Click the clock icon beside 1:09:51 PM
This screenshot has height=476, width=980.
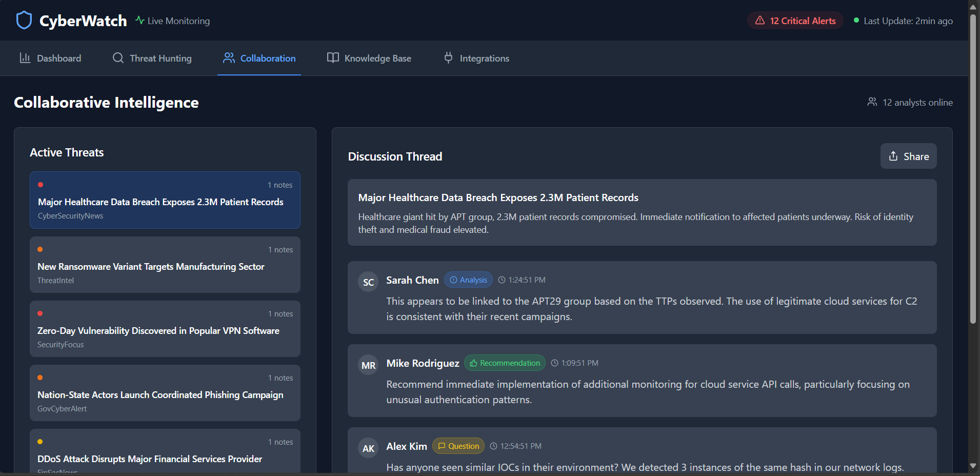tap(555, 363)
